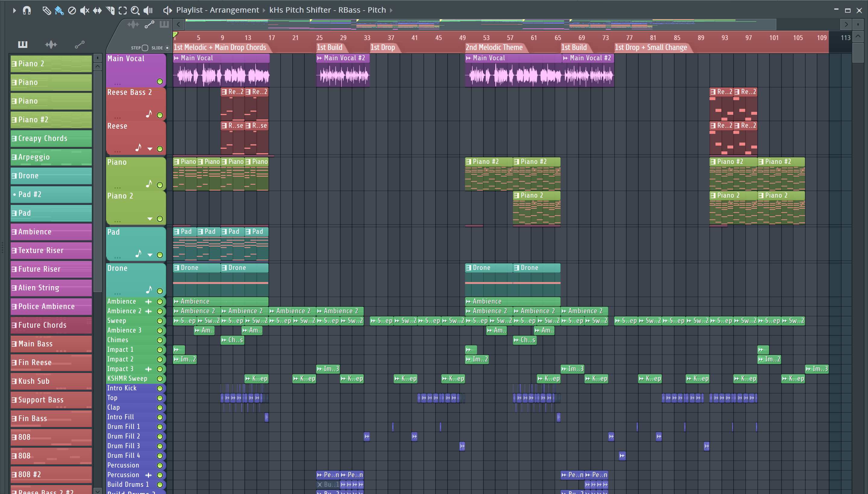
Task: Mute the Drone track
Action: coord(160,291)
